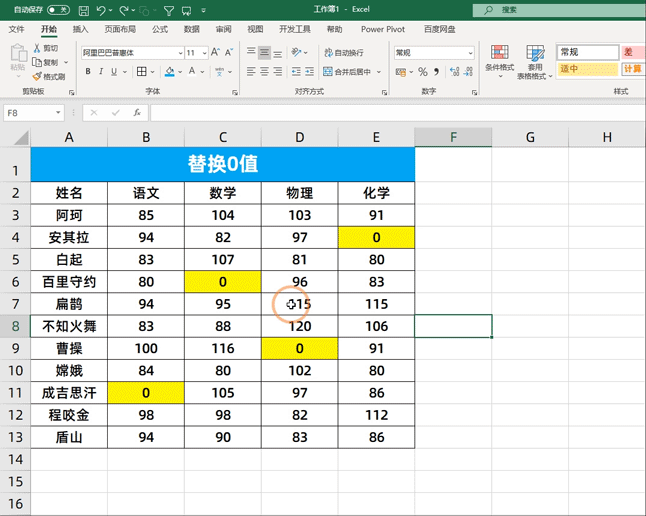646x516 pixels.
Task: Customize quick access toolbar dropdown
Action: [204, 10]
